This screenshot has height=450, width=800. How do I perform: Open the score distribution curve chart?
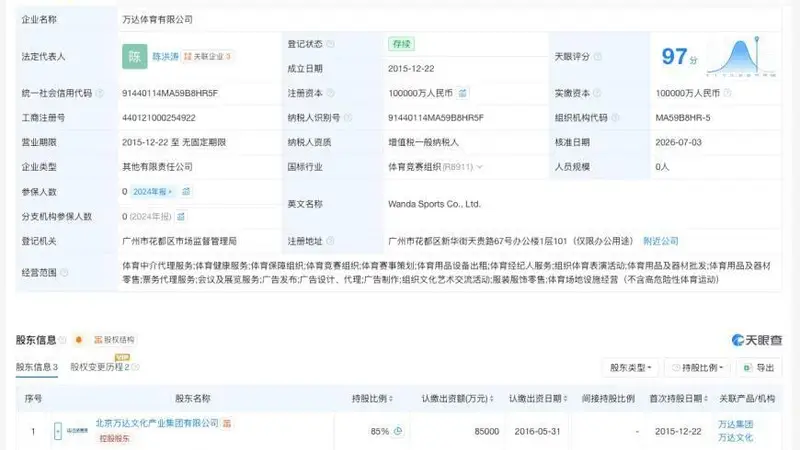pyautogui.click(x=741, y=57)
